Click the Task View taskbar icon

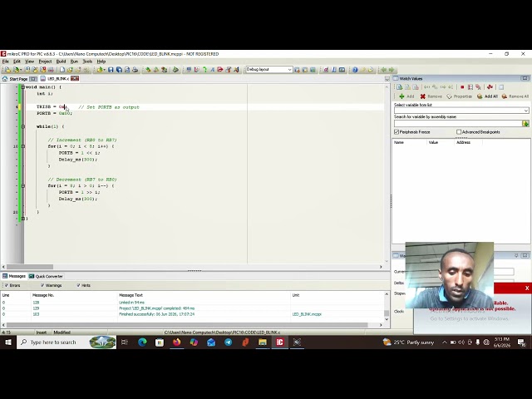[125, 342]
